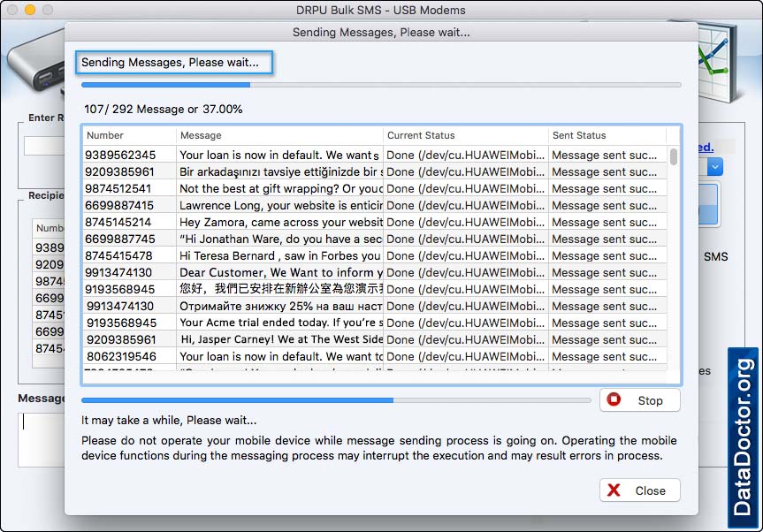Click the 'Hi Jonathan Ware' message cell

click(x=280, y=239)
